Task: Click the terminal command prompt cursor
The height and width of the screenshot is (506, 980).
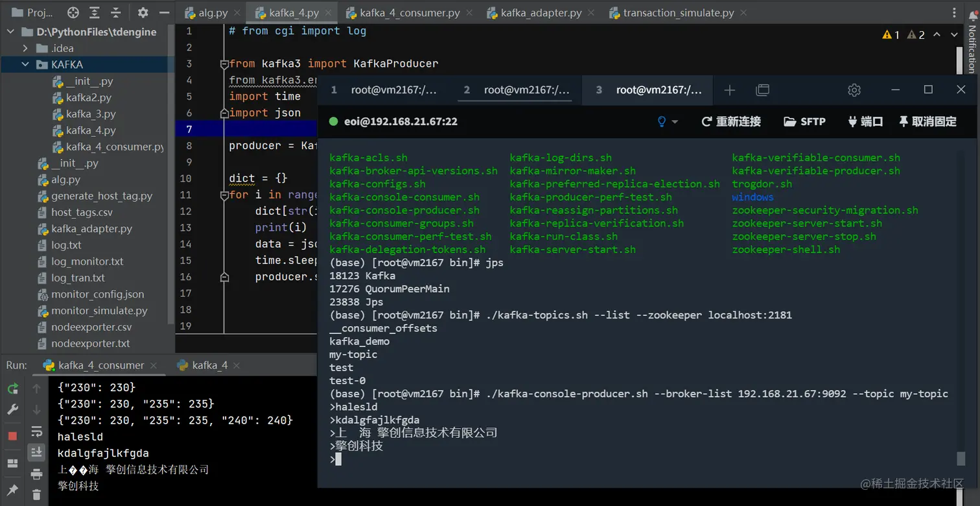Action: pyautogui.click(x=338, y=459)
